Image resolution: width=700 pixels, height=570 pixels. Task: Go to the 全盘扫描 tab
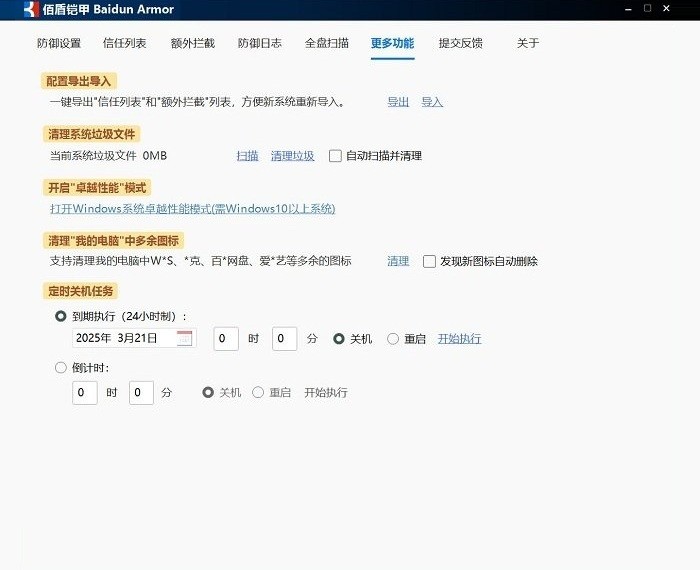pos(326,44)
